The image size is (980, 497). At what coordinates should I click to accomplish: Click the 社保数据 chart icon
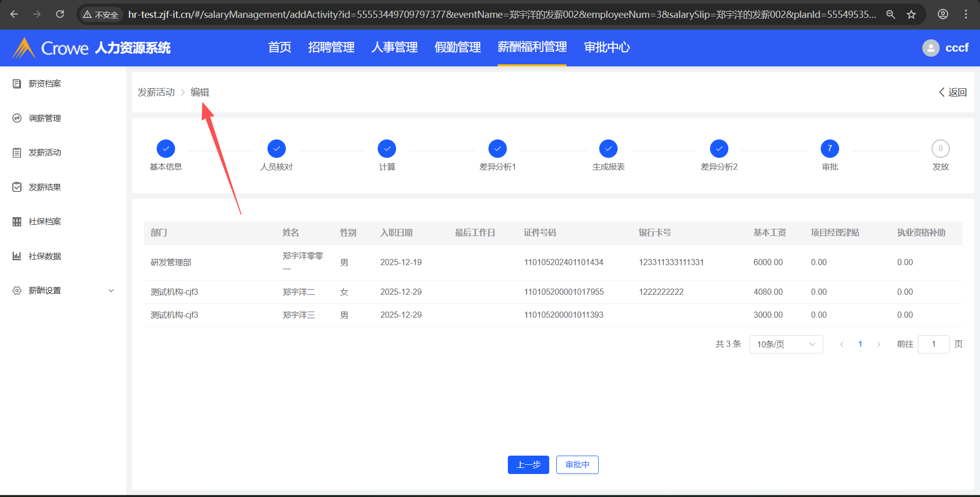(x=17, y=256)
